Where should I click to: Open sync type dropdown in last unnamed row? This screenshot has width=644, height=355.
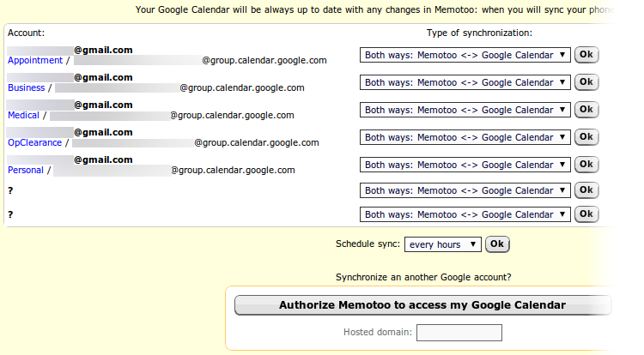click(x=465, y=214)
